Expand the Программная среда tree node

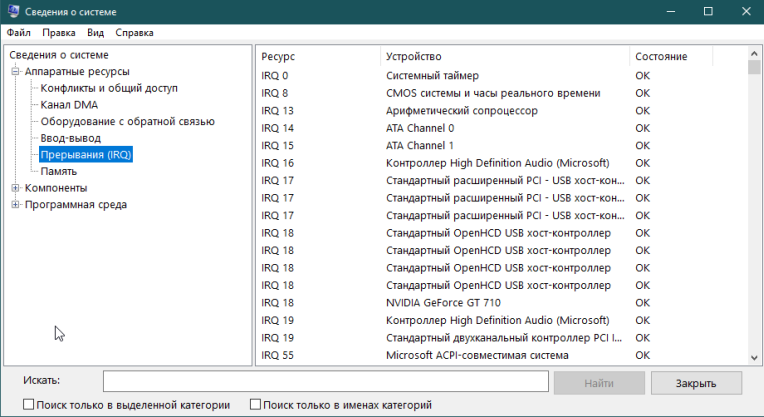[x=15, y=205]
